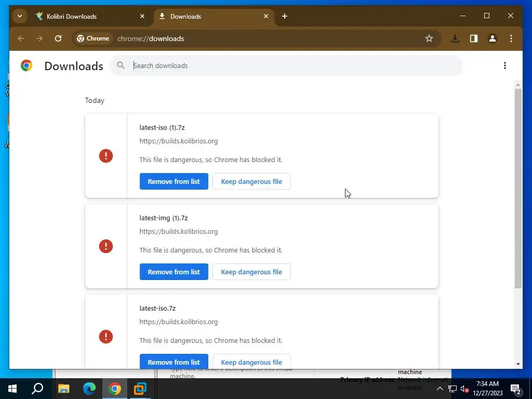Keep dangerous file latest-iso.7z
The image size is (532, 399).
coord(251,362)
